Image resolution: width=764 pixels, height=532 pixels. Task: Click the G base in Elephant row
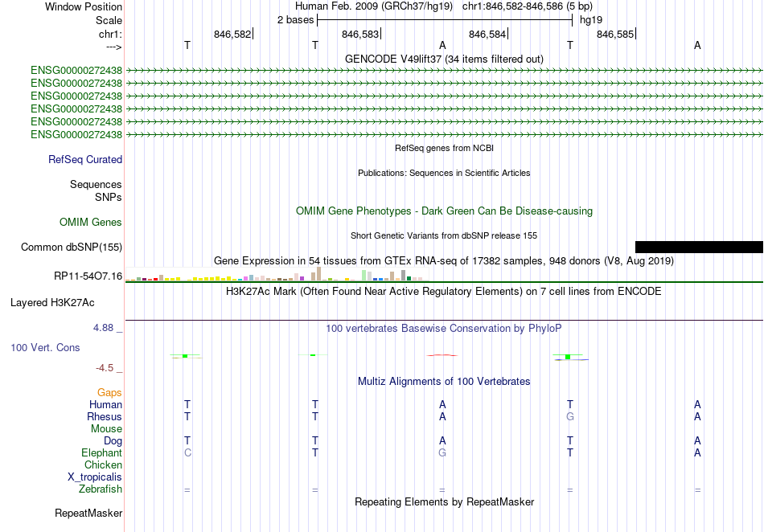[x=442, y=452]
